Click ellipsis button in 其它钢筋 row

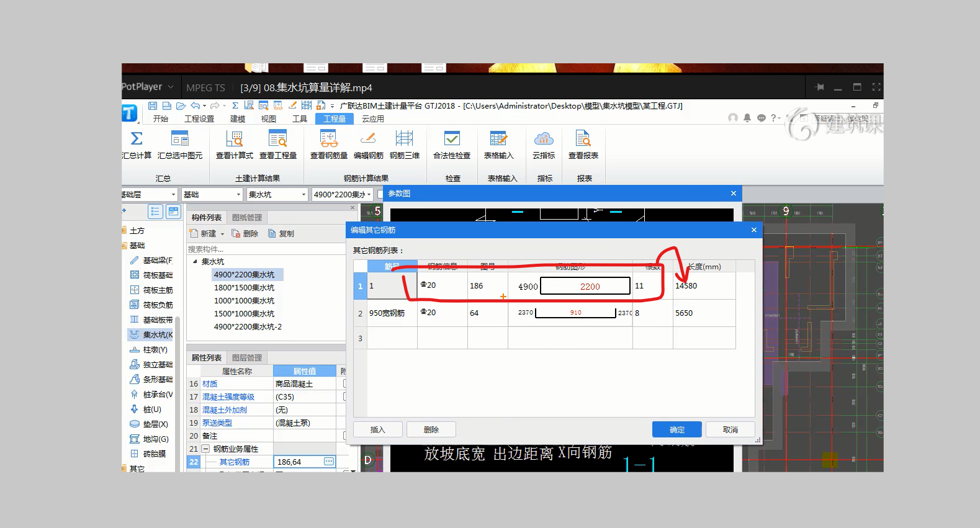(x=329, y=462)
